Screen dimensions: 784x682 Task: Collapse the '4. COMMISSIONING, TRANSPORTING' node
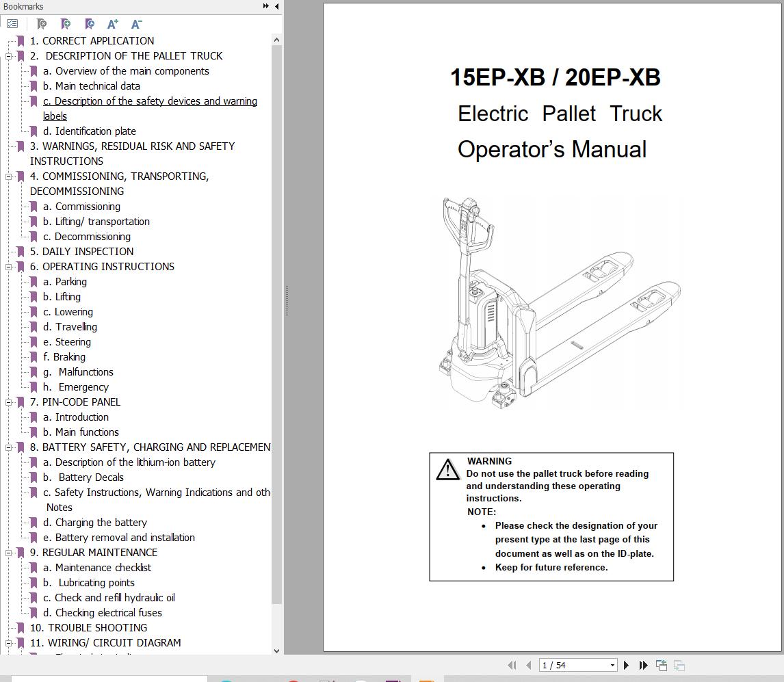[x=8, y=176]
